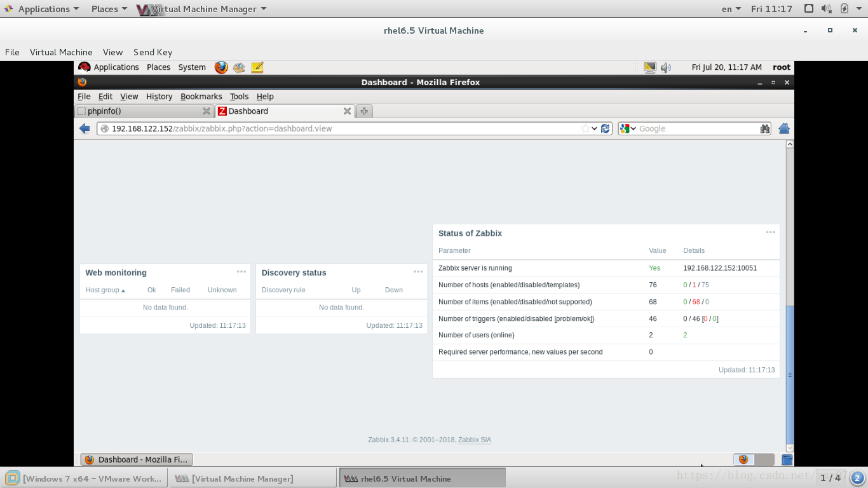868x488 pixels.
Task: Open Status of Zabbix widget options menu
Action: tap(771, 232)
